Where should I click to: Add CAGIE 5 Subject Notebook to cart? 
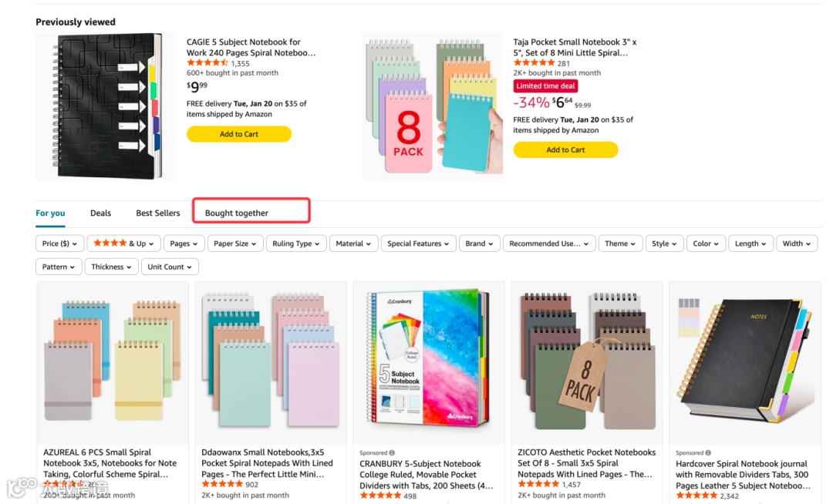click(239, 134)
